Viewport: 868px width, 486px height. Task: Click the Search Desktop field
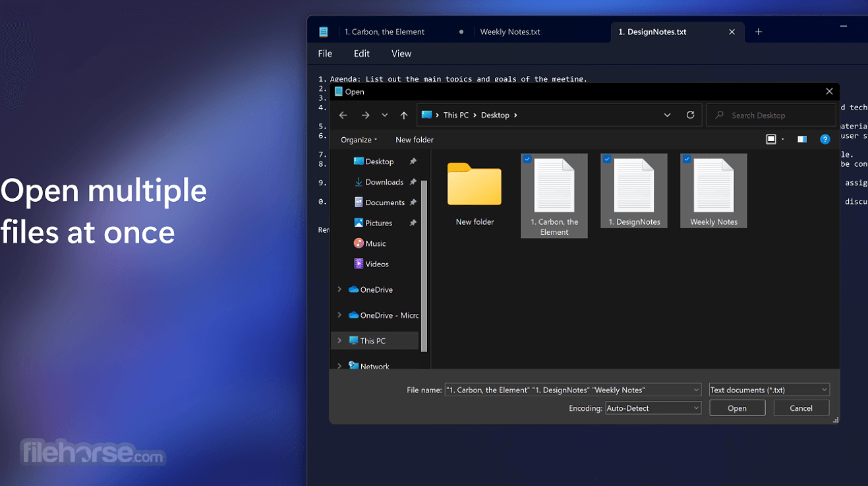tap(771, 115)
